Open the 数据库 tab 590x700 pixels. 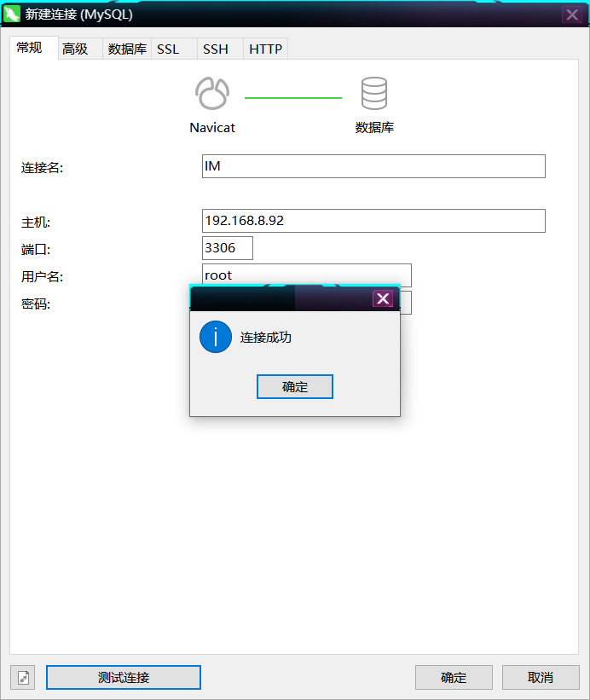[127, 49]
